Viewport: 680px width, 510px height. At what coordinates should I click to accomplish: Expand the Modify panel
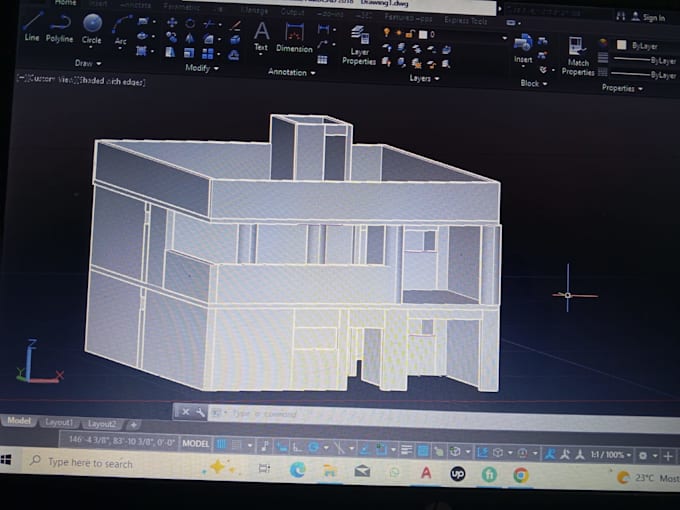point(202,68)
